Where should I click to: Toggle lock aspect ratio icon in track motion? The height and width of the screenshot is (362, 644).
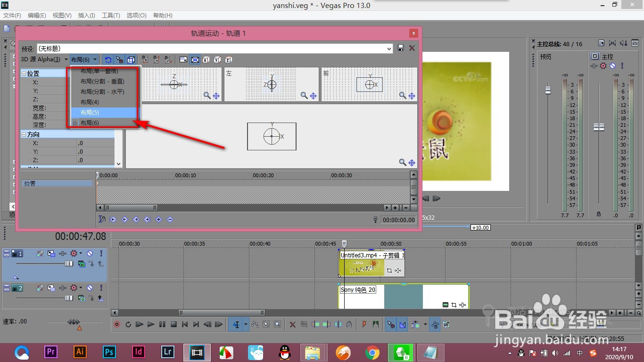(183, 60)
